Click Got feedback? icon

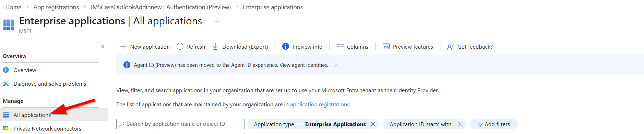click(x=451, y=46)
